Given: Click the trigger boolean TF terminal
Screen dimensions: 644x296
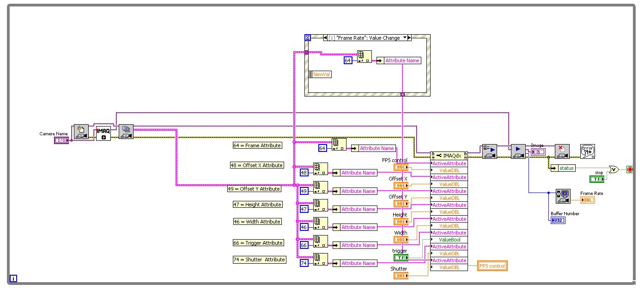Looking at the screenshot, I should (401, 258).
